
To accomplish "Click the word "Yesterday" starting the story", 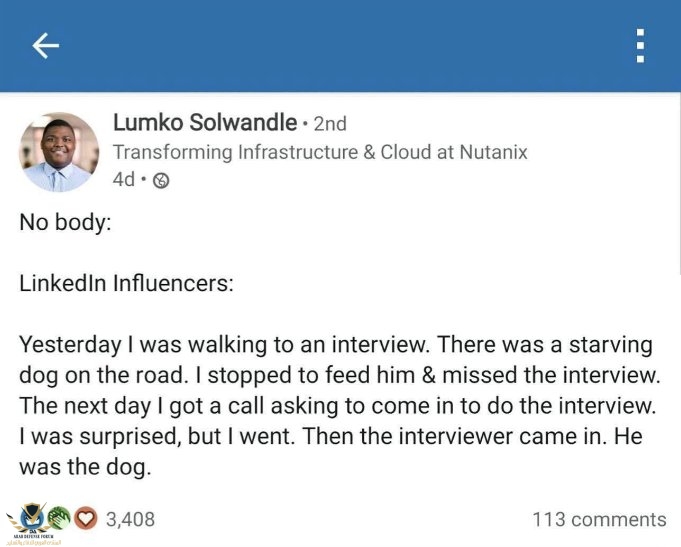I will click(69, 345).
